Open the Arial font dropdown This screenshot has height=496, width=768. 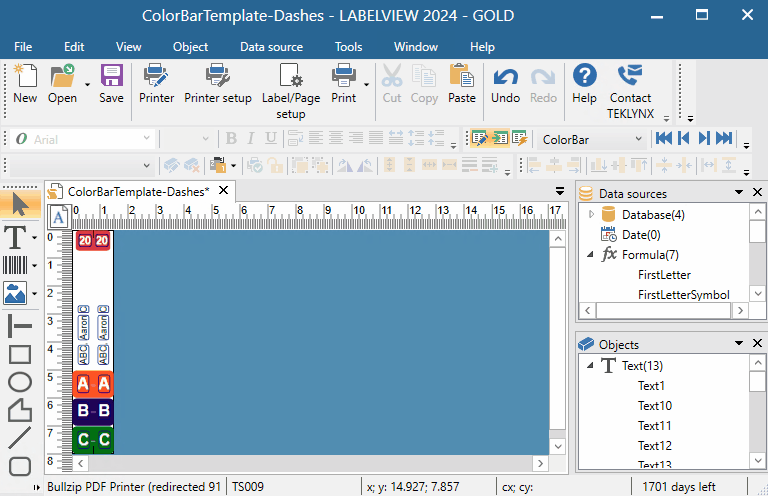point(146,139)
